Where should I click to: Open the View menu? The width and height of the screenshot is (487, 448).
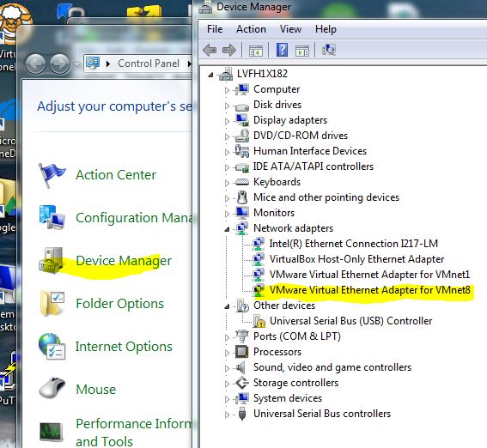pyautogui.click(x=290, y=29)
